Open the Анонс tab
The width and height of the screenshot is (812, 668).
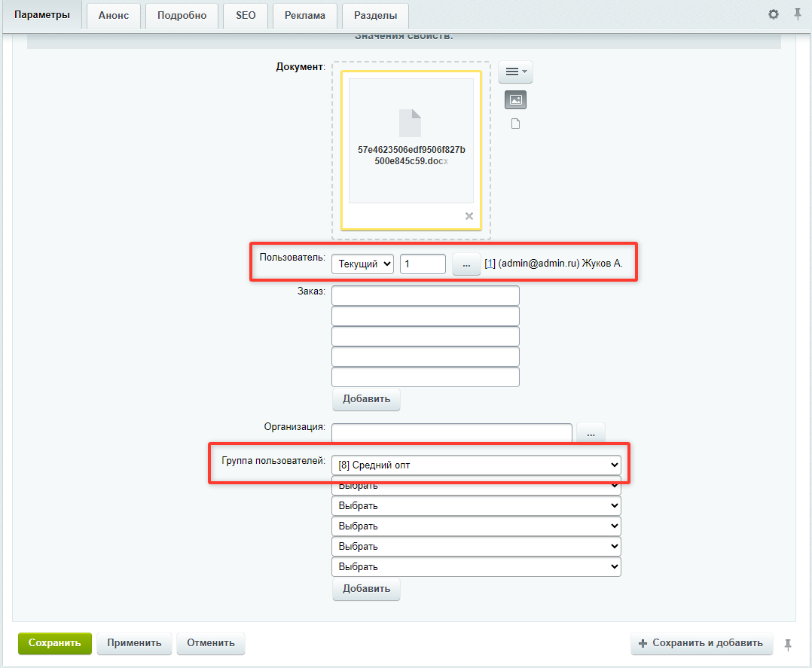tap(114, 16)
